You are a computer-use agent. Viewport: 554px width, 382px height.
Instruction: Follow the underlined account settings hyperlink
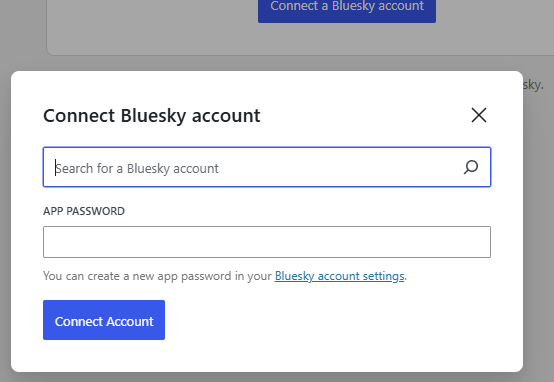pyautogui.click(x=340, y=276)
